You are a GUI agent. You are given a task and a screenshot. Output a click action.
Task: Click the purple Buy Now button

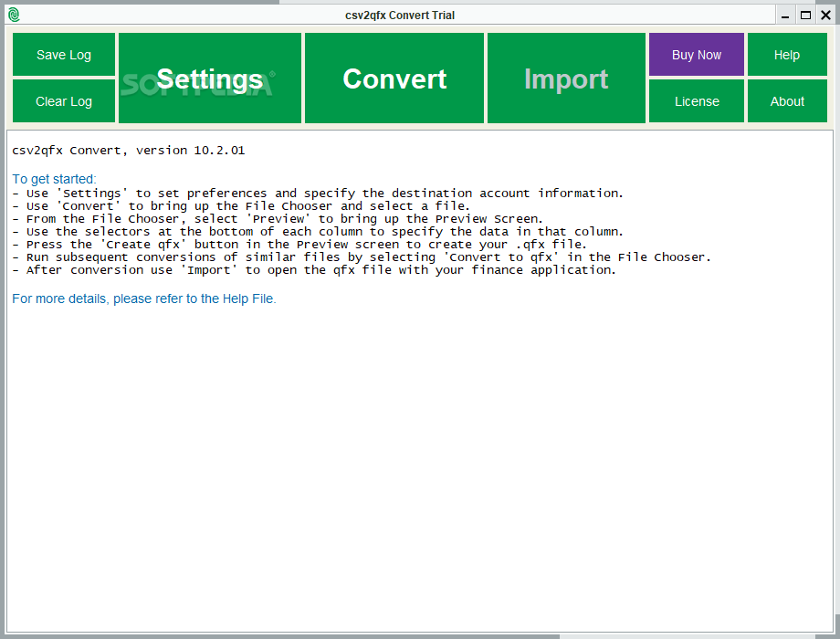pyautogui.click(x=697, y=55)
